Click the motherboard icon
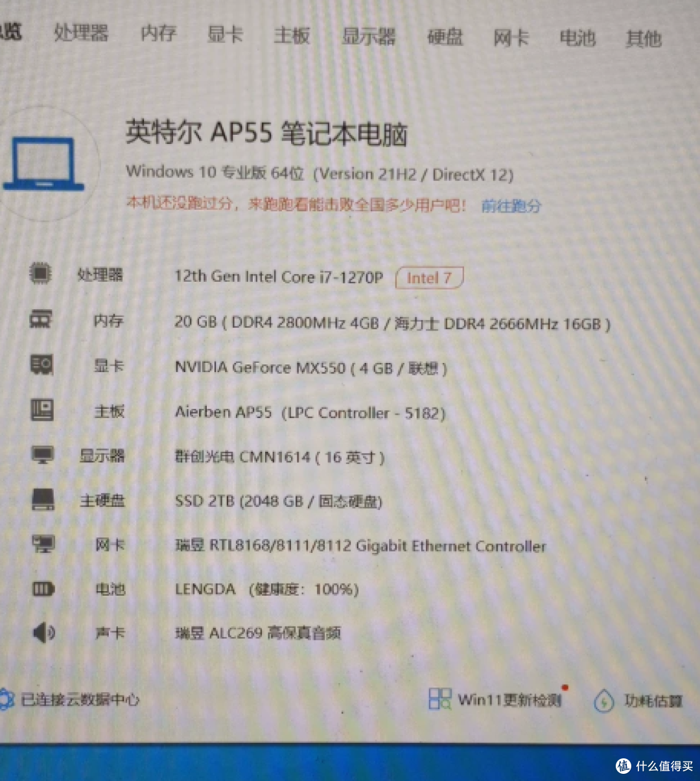This screenshot has height=781, width=700. (42, 410)
